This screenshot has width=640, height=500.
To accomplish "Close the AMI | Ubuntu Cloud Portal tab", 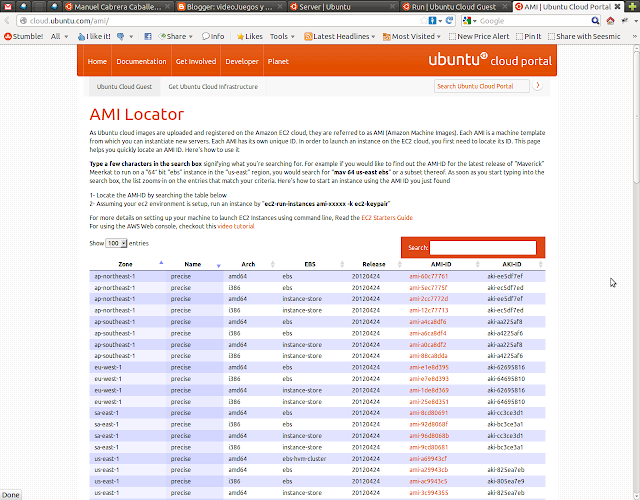I will pos(618,7).
